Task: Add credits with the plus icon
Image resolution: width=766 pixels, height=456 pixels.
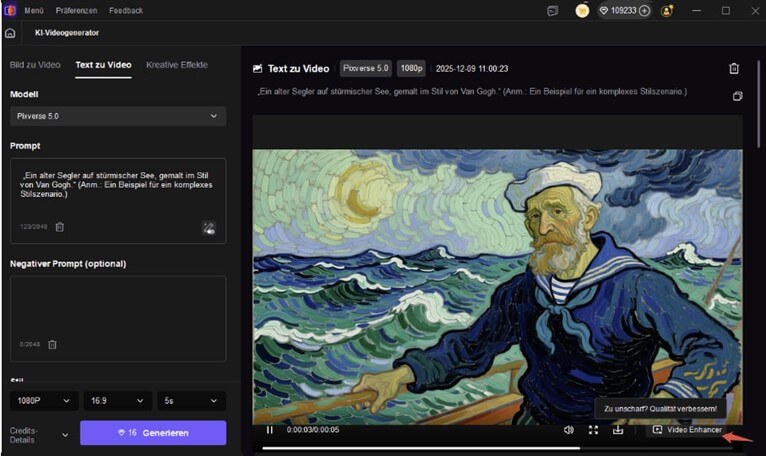Action: (x=645, y=10)
